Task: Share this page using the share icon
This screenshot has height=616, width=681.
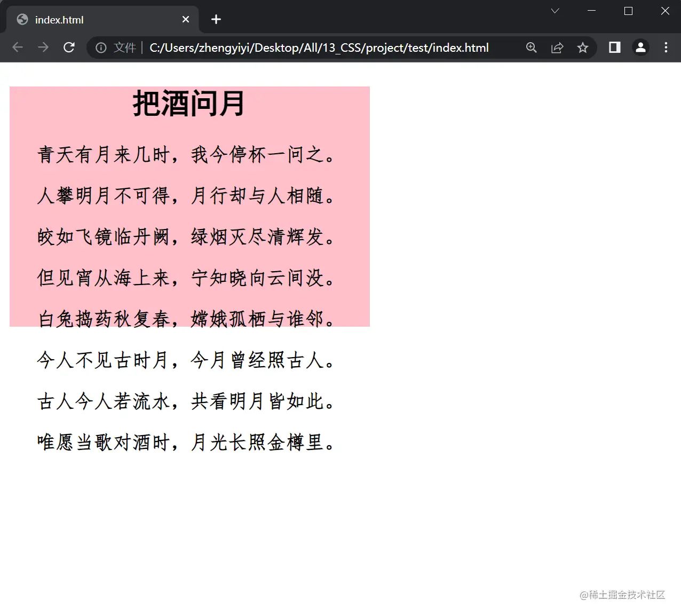Action: click(x=557, y=48)
